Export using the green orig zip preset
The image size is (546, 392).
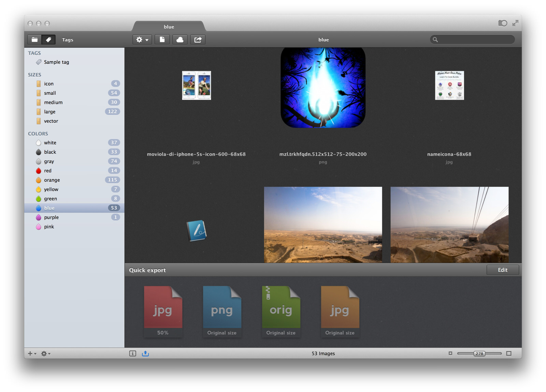point(281,312)
